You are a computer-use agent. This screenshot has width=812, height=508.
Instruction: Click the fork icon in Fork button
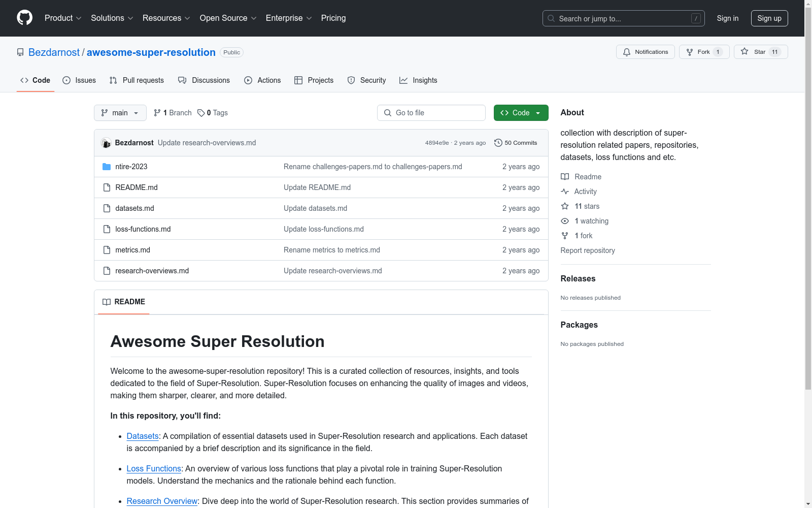pyautogui.click(x=690, y=52)
